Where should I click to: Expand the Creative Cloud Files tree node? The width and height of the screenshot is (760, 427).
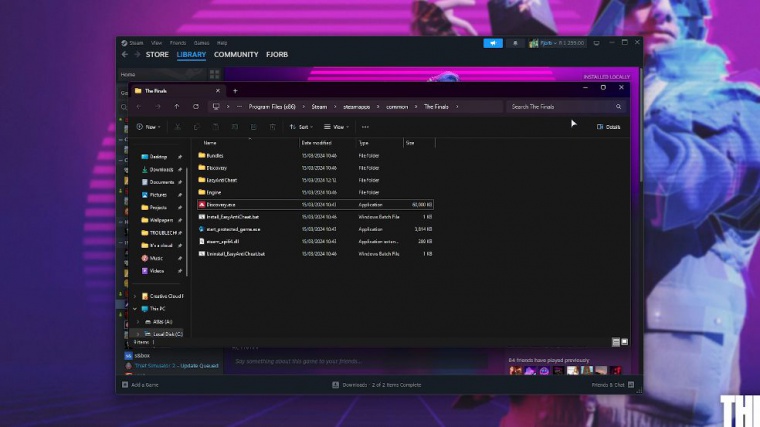(x=135, y=296)
